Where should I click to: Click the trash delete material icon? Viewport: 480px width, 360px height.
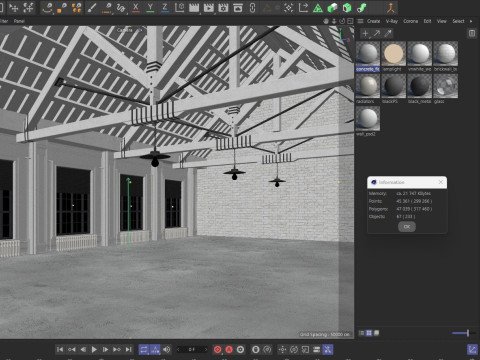(472, 33)
